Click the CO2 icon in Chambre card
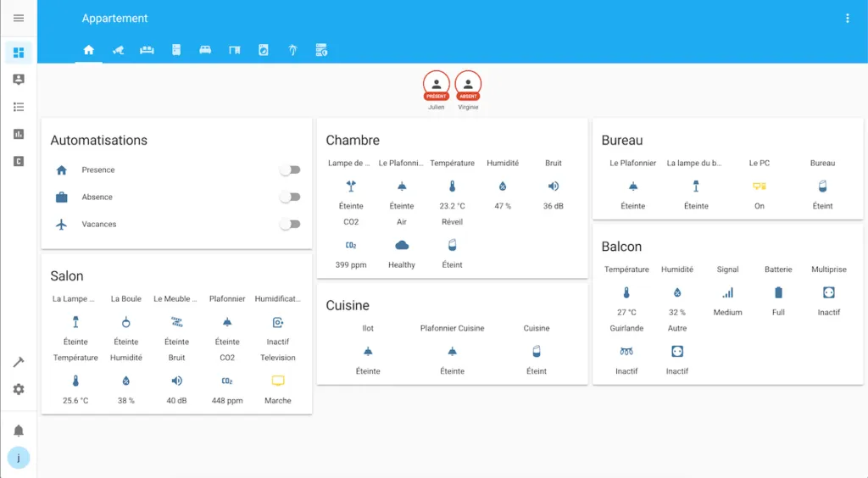 [x=351, y=245]
